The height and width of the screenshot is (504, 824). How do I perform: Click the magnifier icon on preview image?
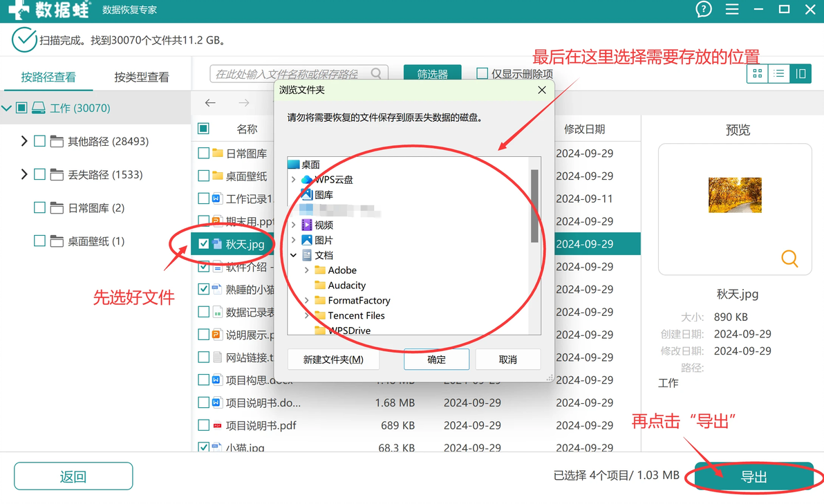(789, 259)
